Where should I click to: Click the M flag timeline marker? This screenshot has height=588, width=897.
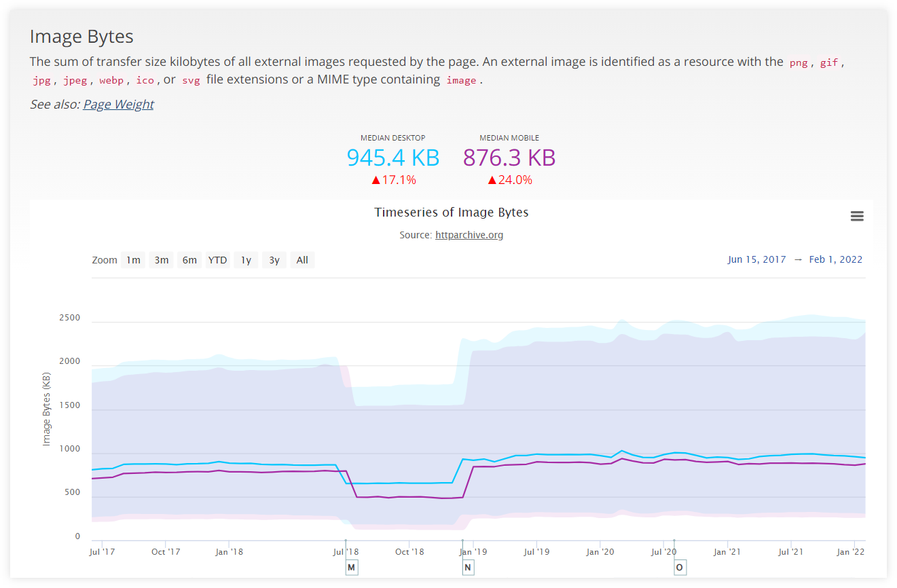tap(351, 567)
